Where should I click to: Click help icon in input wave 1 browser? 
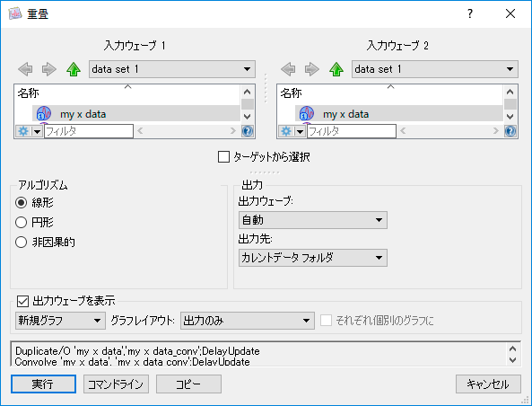coord(248,131)
